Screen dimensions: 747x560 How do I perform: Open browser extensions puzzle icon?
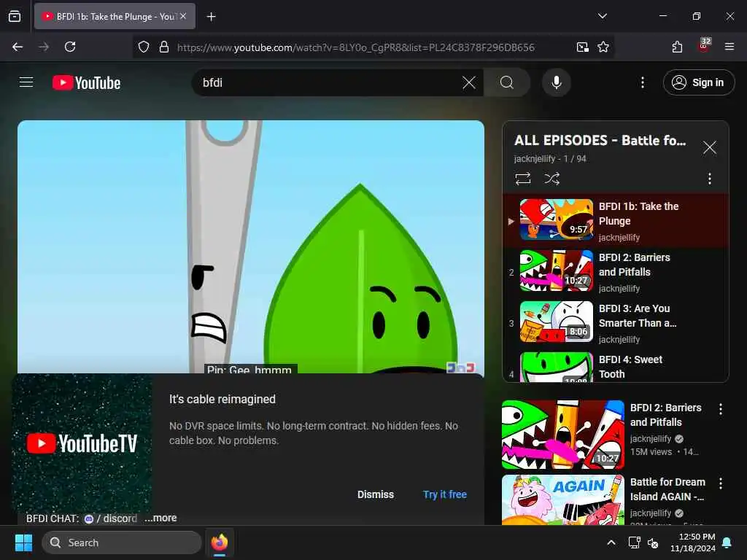pyautogui.click(x=676, y=47)
